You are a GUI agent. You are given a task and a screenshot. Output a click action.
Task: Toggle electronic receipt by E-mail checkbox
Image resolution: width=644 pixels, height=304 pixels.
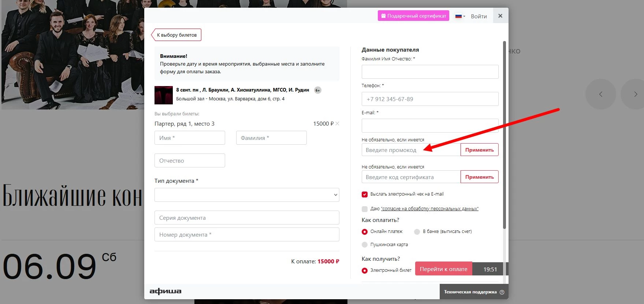coord(365,194)
